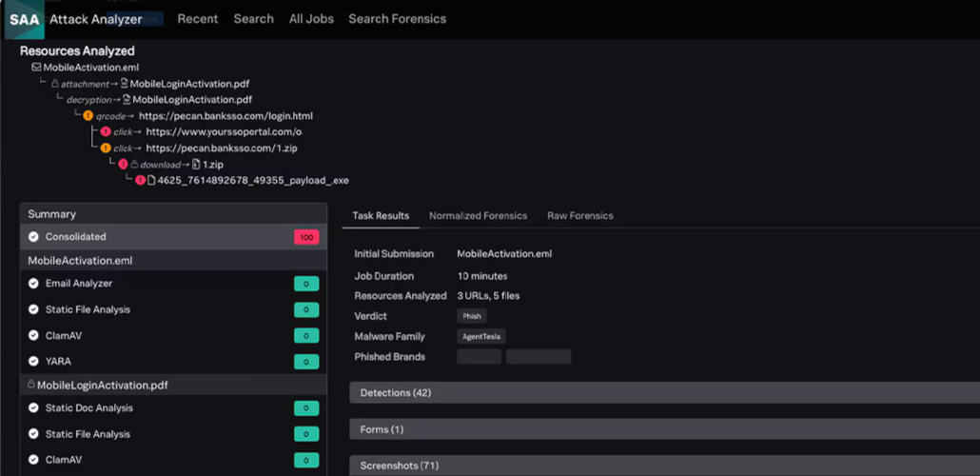980x476 pixels.
Task: Click checkmark icon beside Email Analyzer
Action: (x=33, y=284)
